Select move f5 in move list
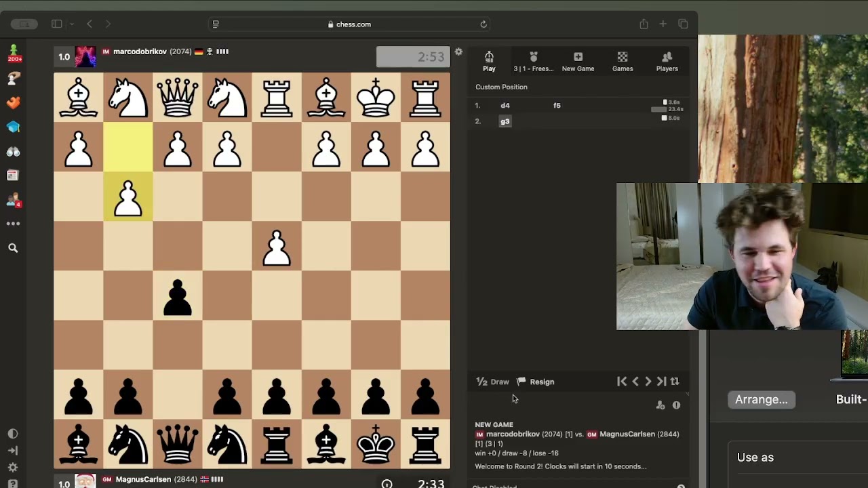The height and width of the screenshot is (488, 868). [x=557, y=106]
